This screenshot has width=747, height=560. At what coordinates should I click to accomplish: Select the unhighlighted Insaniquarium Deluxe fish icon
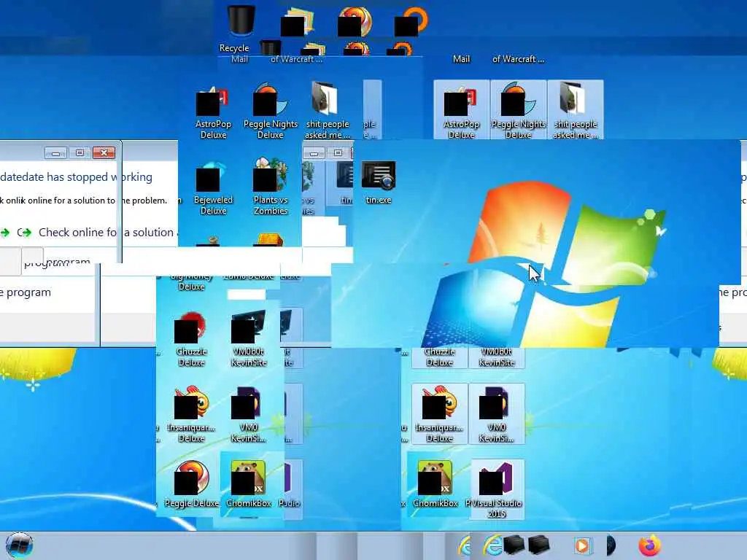pyautogui.click(x=191, y=414)
